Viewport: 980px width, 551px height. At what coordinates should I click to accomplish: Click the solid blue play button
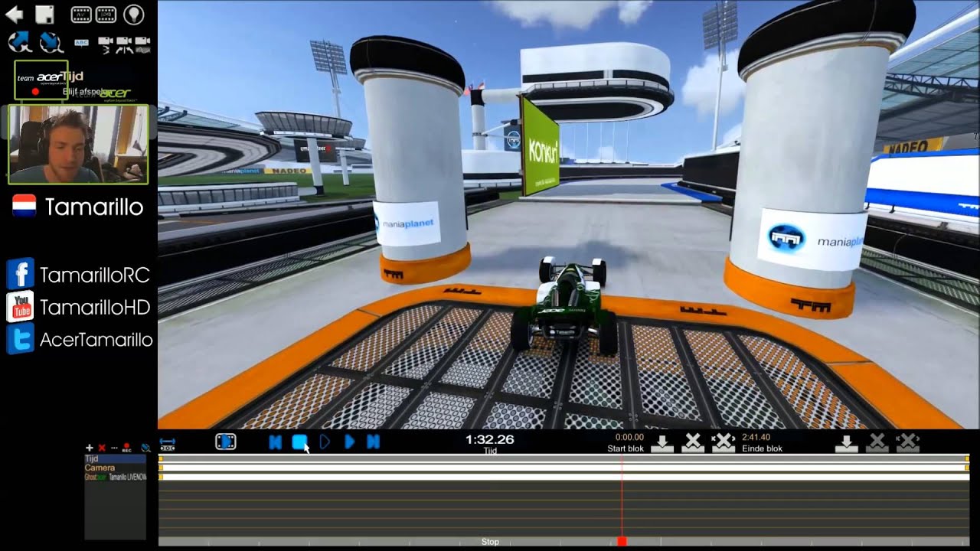click(x=349, y=442)
